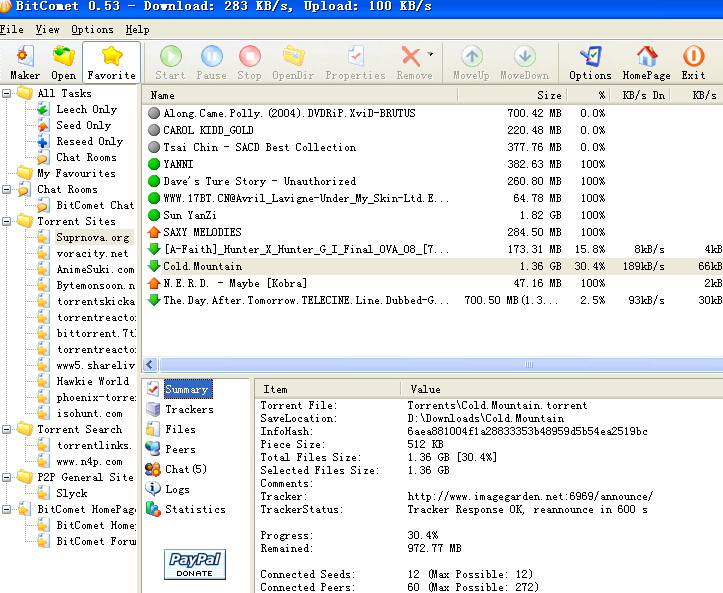Select the CAROL KIDD_GOLD stopped task

(x=433, y=130)
